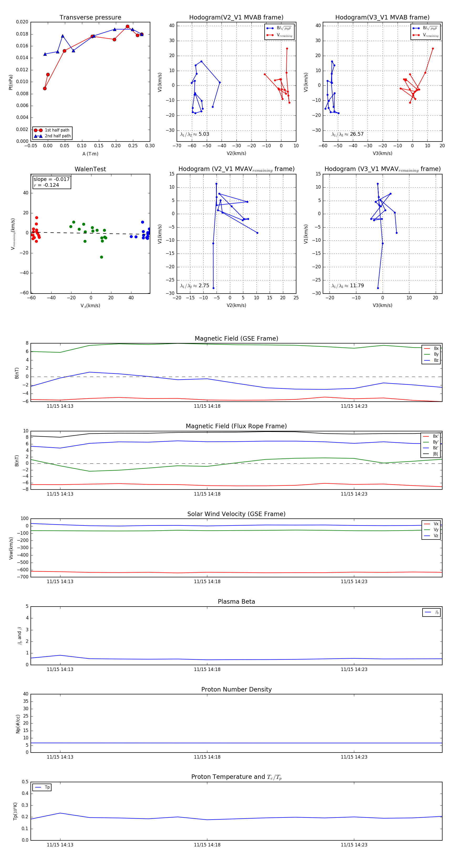Click the "Hodogram (V2_V1 MVAV remaining frame)" title
Image resolution: width=473 pixels, height=868 pixels.
236,169
